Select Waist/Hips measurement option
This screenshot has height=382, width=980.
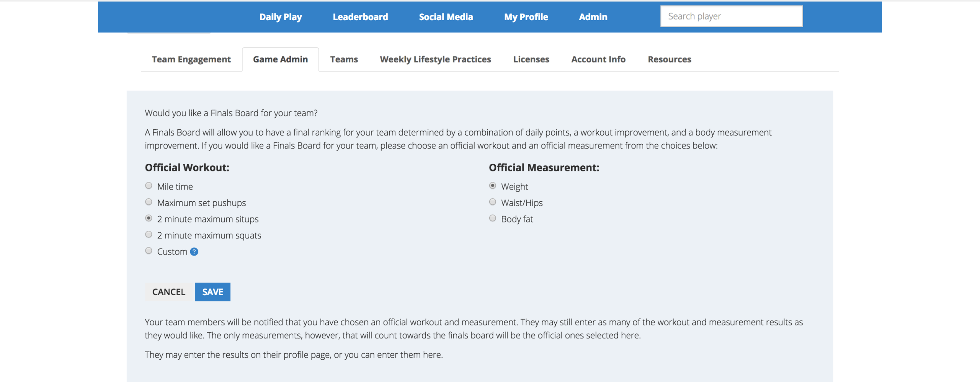(493, 202)
